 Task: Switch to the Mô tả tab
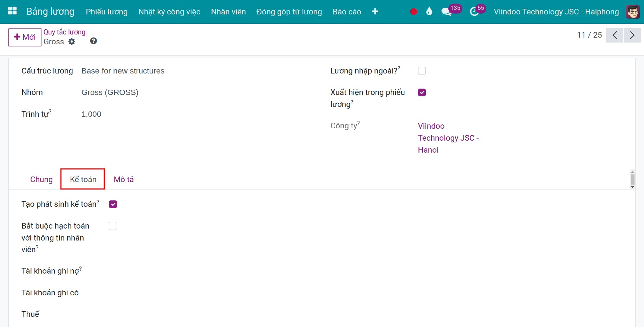124,179
